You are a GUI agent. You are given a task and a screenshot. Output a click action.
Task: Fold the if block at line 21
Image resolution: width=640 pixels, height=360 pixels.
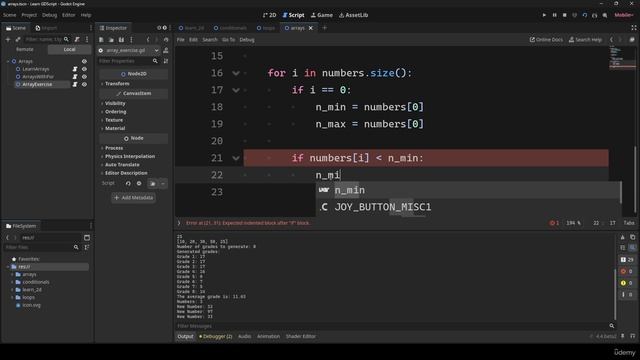tap(236, 158)
